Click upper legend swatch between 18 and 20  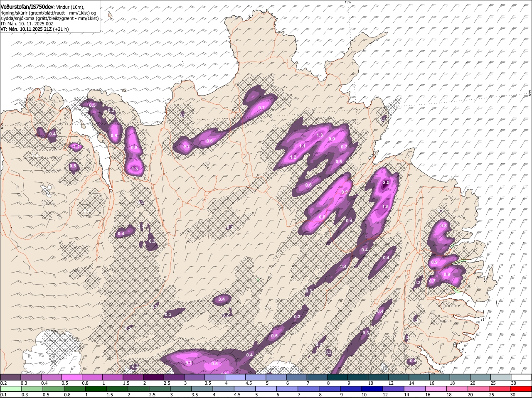pos(460,377)
